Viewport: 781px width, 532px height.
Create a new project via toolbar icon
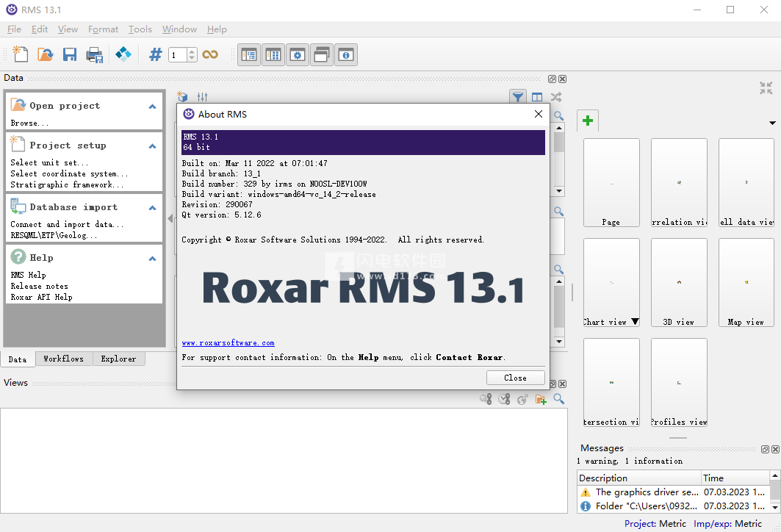20,54
